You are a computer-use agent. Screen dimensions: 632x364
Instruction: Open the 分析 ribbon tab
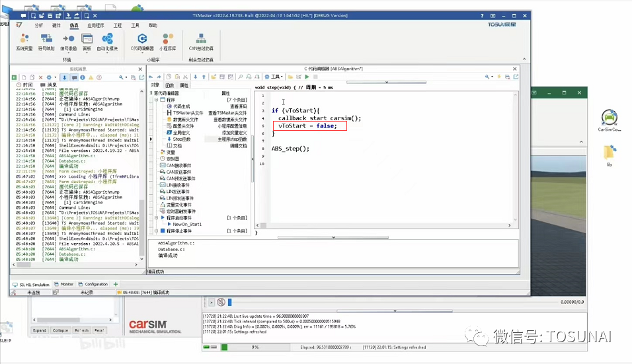tap(39, 25)
